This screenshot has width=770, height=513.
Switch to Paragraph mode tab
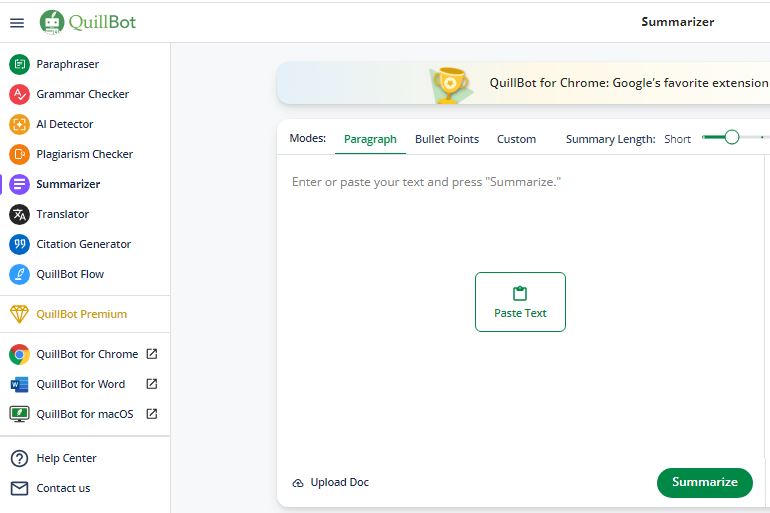coord(370,139)
